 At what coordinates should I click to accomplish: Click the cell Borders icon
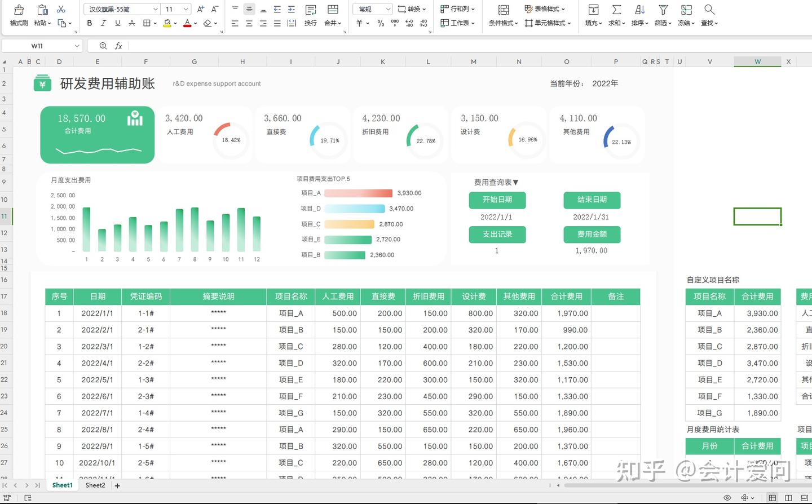click(147, 23)
